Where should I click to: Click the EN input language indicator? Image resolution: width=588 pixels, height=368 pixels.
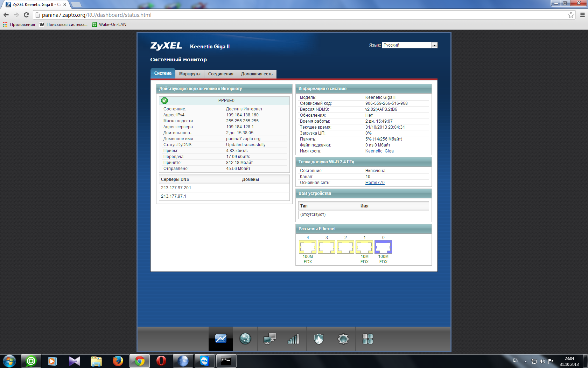click(516, 360)
